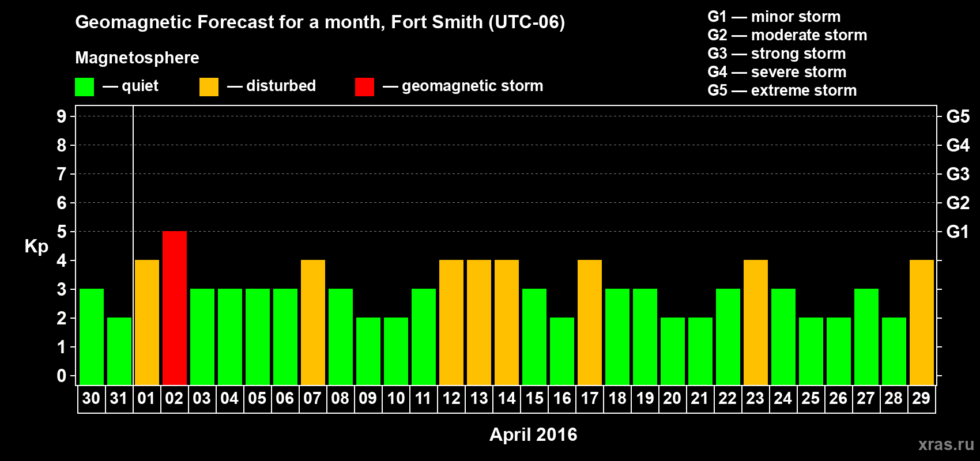Click the G3 label on right axis
Screen dimensions: 980x461
(x=958, y=174)
